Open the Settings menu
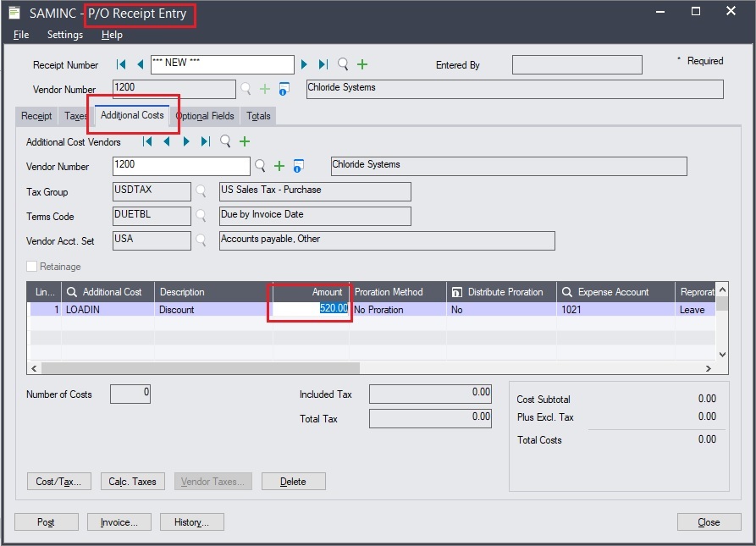 click(65, 35)
